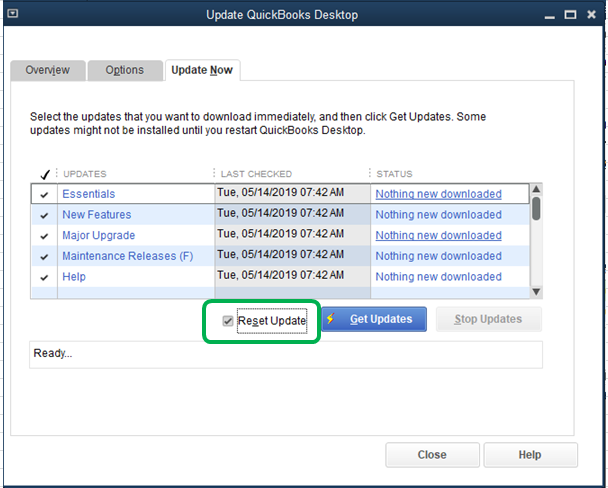
Task: Open the Options tab
Action: click(x=125, y=70)
